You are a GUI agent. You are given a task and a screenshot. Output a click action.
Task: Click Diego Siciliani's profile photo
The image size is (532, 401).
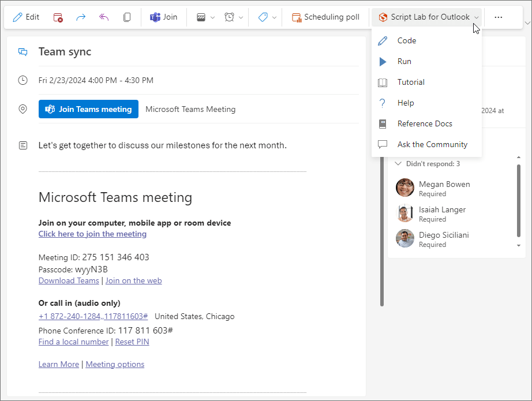(x=405, y=238)
